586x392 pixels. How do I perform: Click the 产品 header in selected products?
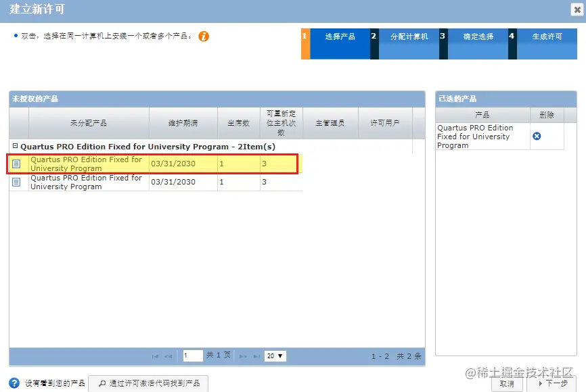click(482, 115)
